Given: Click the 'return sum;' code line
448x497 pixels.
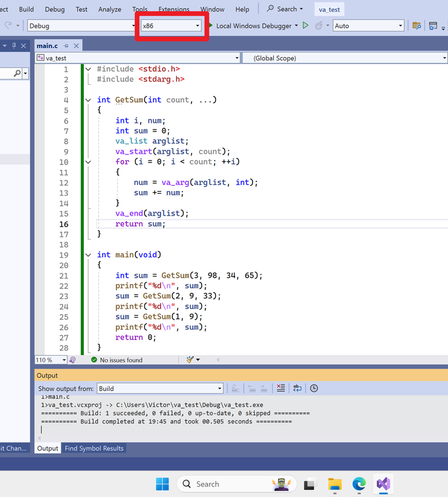Looking at the screenshot, I should pyautogui.click(x=140, y=224).
